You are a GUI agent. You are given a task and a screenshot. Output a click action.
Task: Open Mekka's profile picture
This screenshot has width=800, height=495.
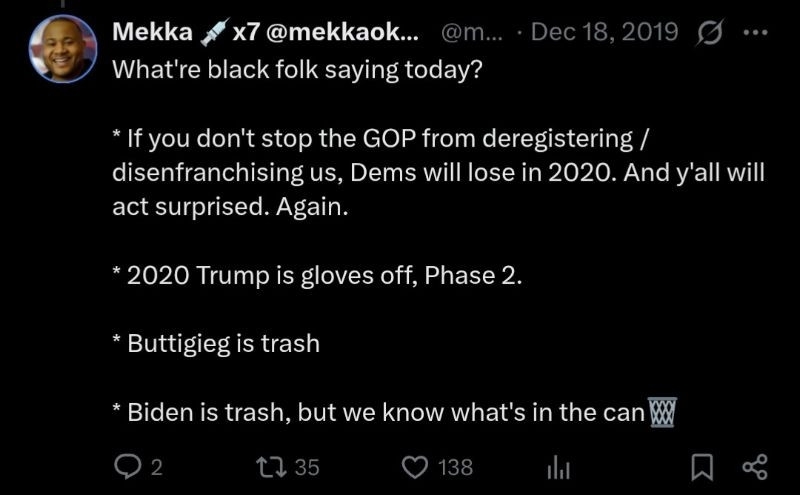(x=63, y=47)
